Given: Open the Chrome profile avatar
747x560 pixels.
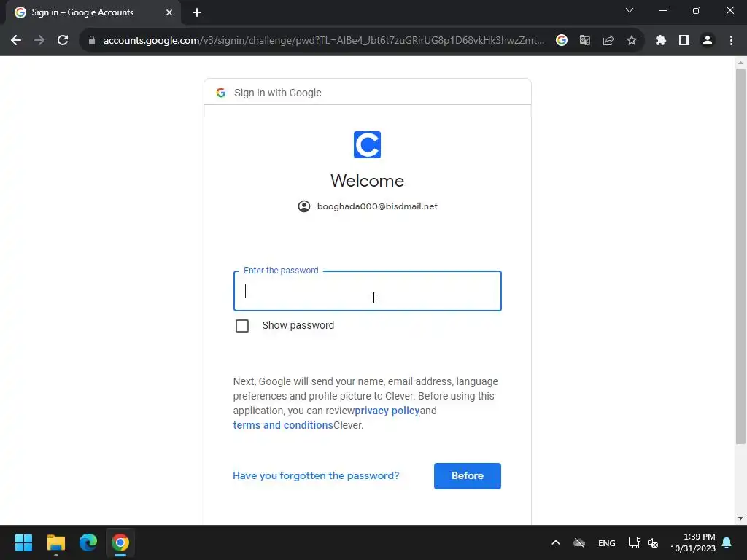Looking at the screenshot, I should (x=708, y=41).
